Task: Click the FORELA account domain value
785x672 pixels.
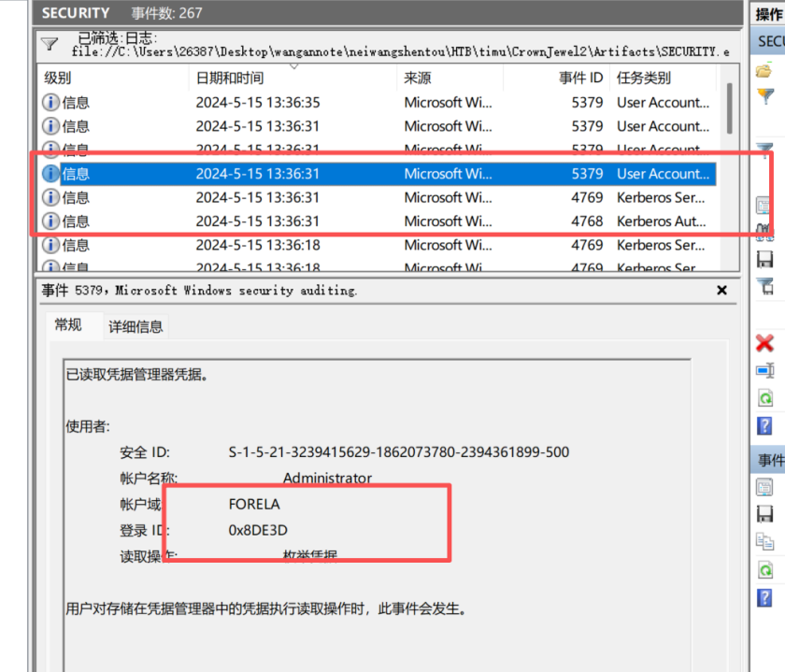Action: [x=254, y=505]
